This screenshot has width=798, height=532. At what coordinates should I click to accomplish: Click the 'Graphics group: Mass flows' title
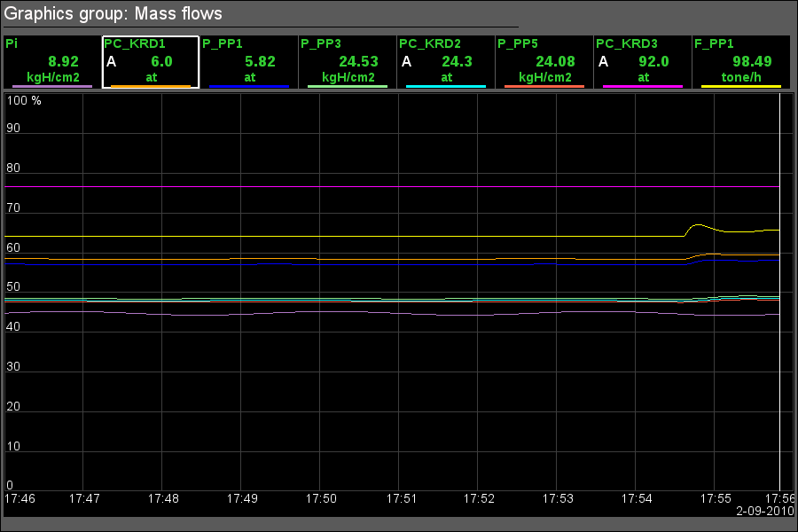point(113,13)
